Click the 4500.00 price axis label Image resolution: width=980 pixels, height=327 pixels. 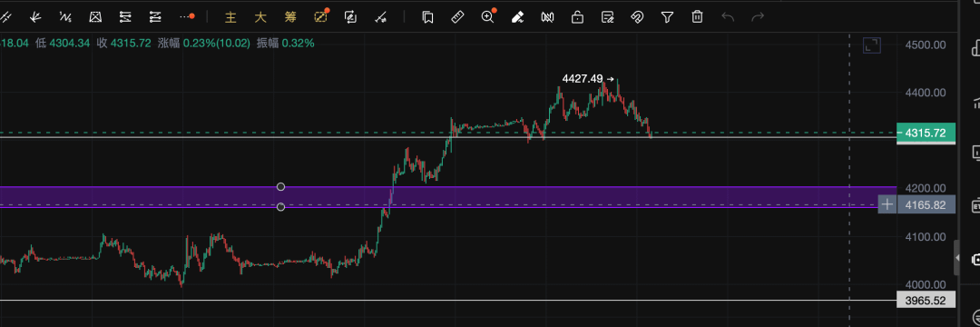[x=926, y=45]
